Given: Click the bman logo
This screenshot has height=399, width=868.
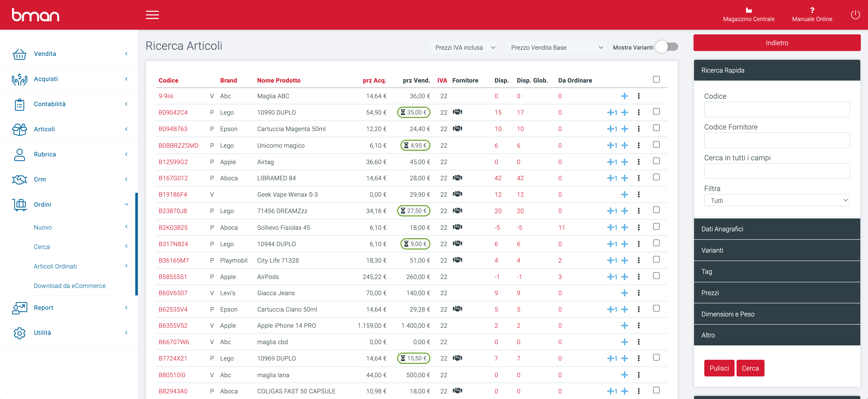Looking at the screenshot, I should coord(35,15).
